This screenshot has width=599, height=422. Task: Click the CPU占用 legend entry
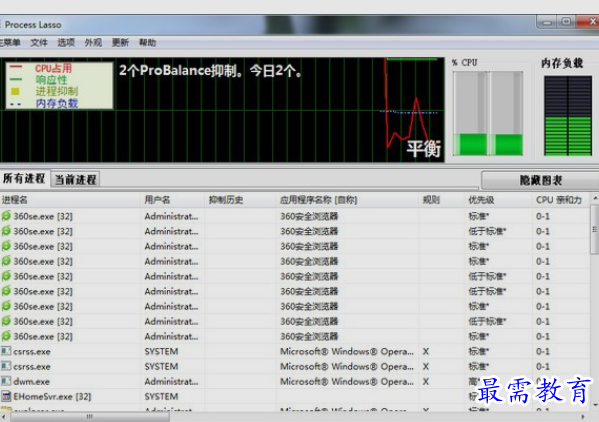[53, 68]
